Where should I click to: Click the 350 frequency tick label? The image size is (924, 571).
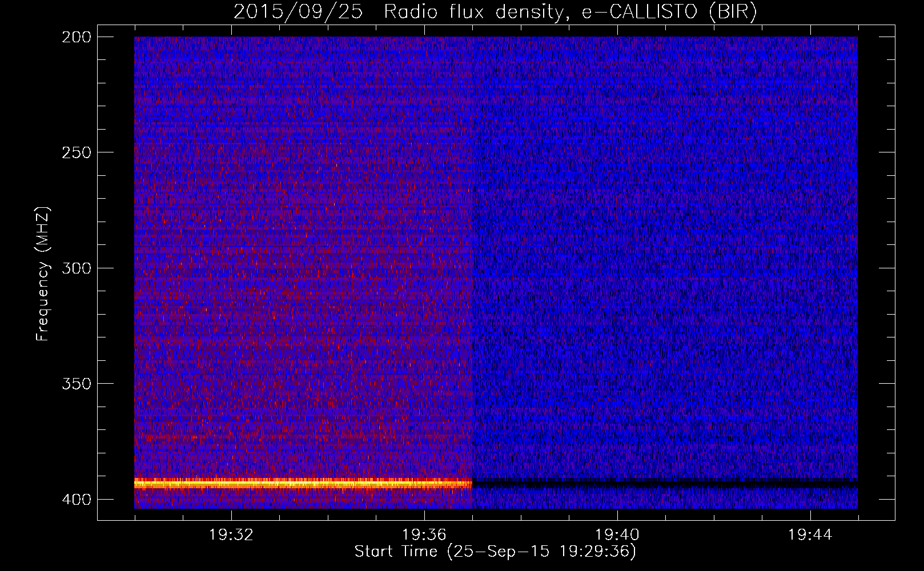coord(76,384)
